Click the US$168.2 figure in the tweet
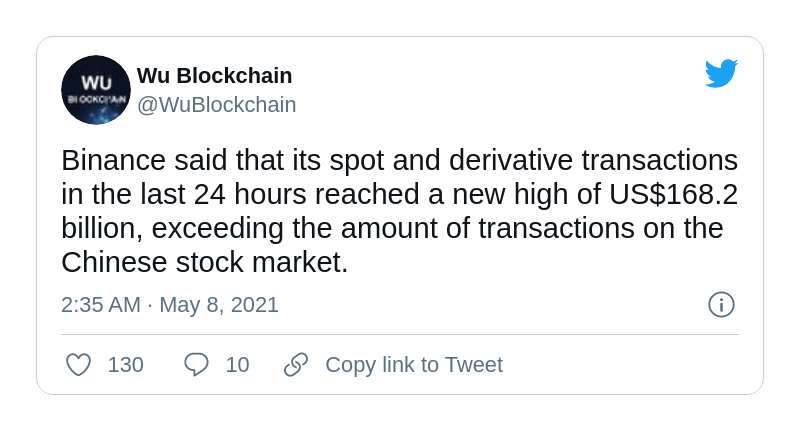The width and height of the screenshot is (800, 431). (x=673, y=194)
